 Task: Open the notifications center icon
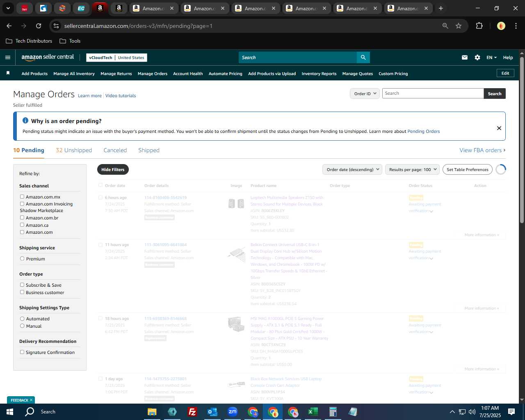pos(511,412)
